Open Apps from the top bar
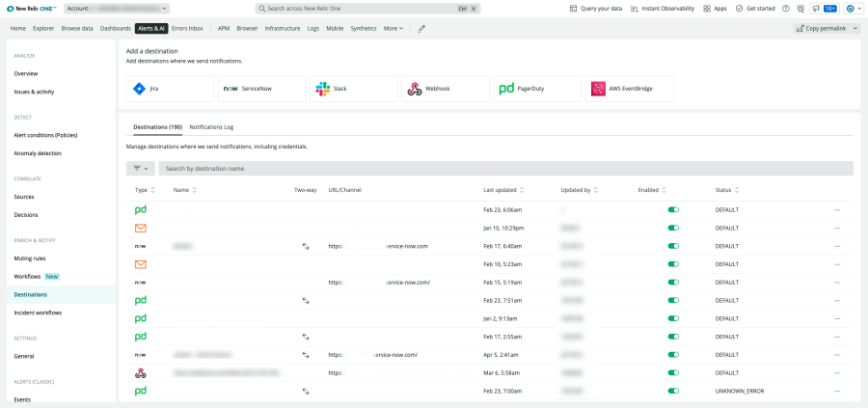 (x=714, y=8)
